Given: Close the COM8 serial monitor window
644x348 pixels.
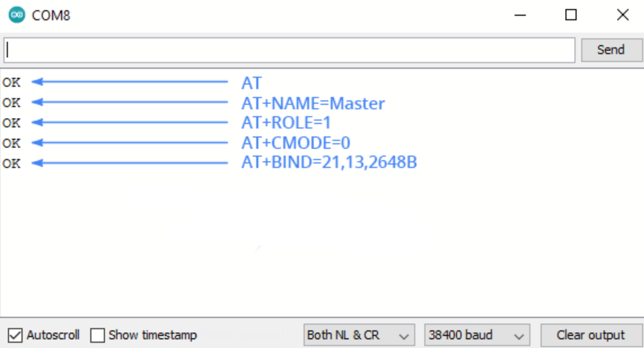Looking at the screenshot, I should pos(622,15).
